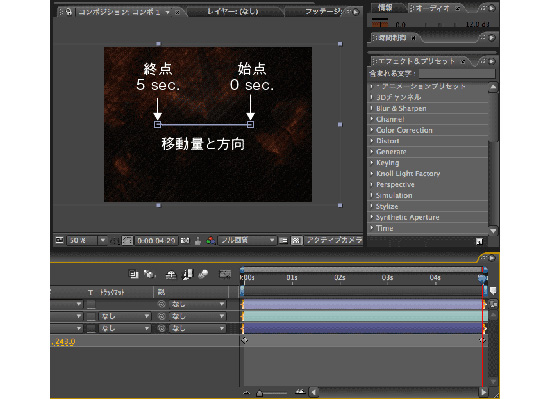This screenshot has width=550, height=399.
Task: Expand Blur & Sharpen effects category
Action: pyautogui.click(x=372, y=108)
